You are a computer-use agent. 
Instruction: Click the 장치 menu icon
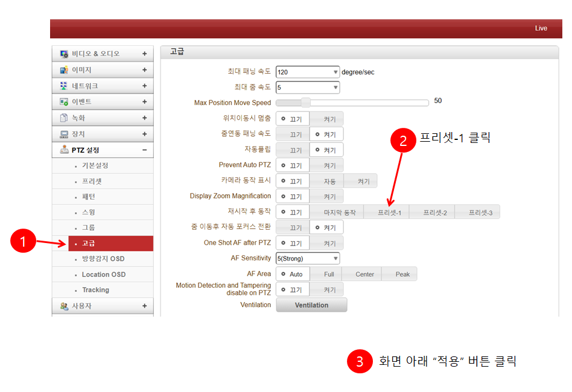(64, 134)
